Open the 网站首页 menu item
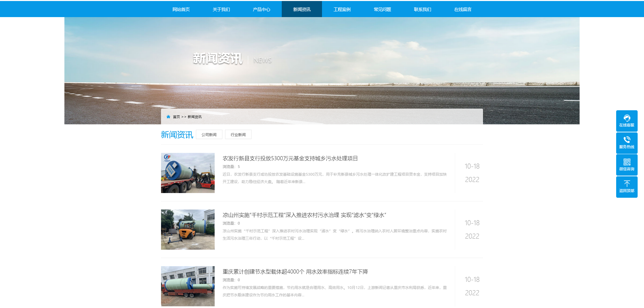This screenshot has height=308, width=644. [x=181, y=9]
